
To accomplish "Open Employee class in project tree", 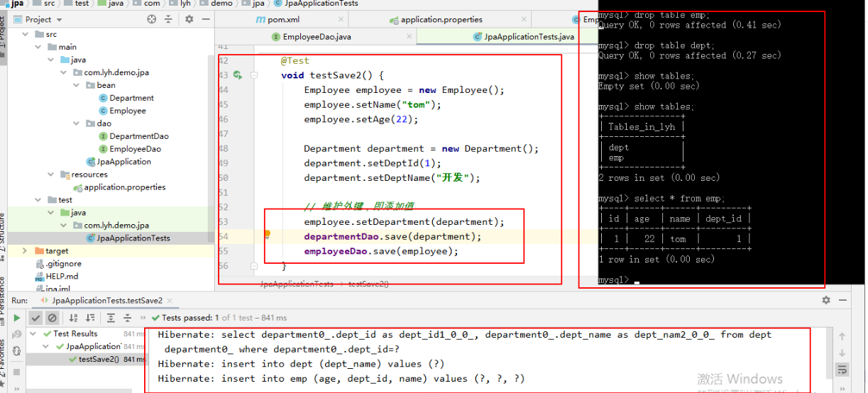I will click(121, 111).
